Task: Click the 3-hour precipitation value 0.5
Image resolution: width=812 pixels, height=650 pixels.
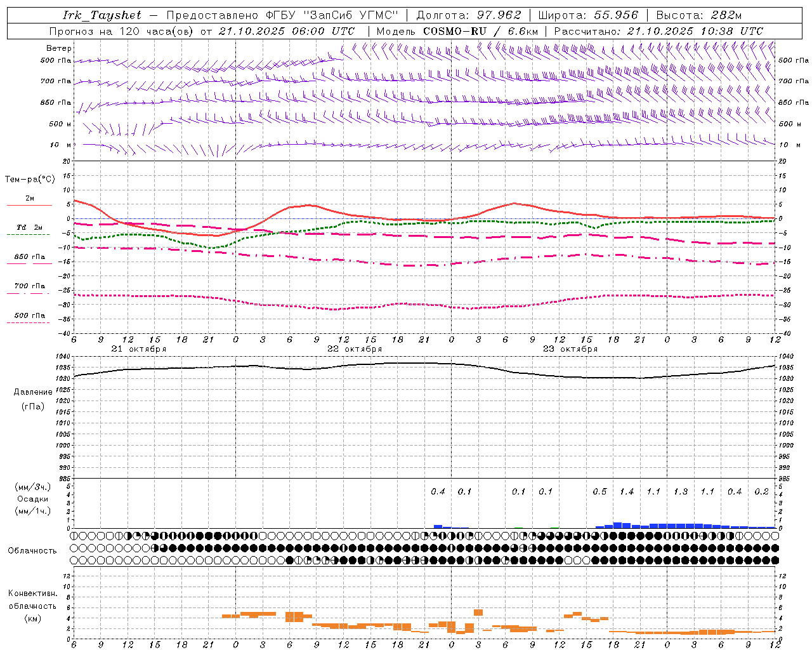Action: pos(599,492)
